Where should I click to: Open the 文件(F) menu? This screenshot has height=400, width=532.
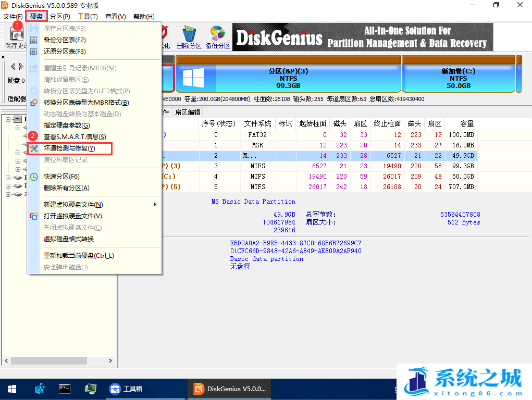[13, 17]
